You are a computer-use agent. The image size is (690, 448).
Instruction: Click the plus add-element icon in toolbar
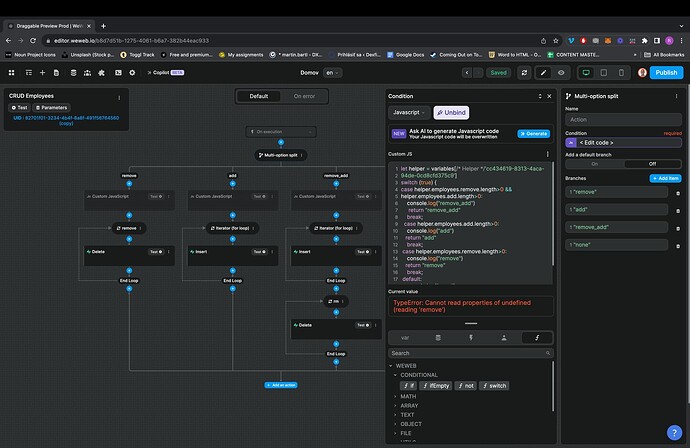click(x=43, y=73)
